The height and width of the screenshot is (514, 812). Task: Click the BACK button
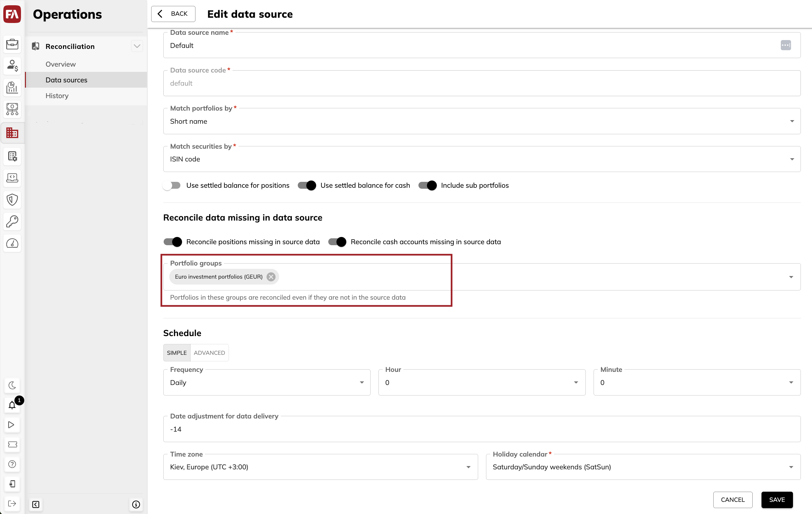tap(173, 14)
